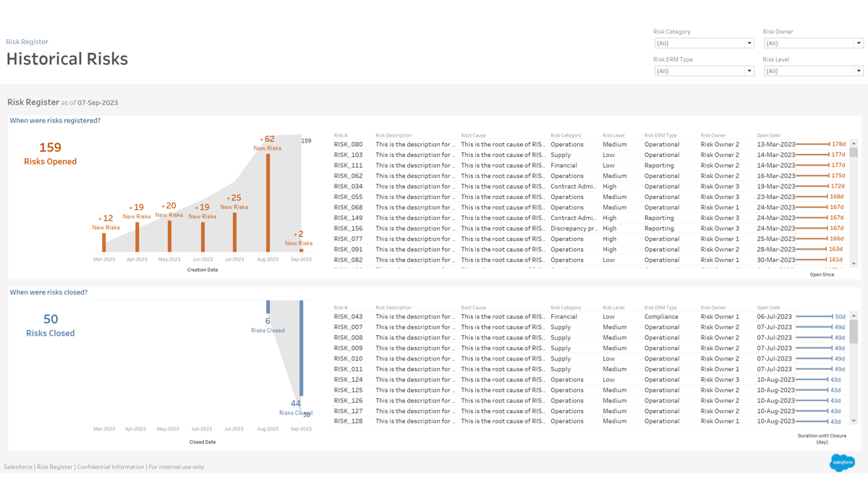Expand the Risk Level filter dropdown
This screenshot has width=868, height=492.
click(x=813, y=71)
